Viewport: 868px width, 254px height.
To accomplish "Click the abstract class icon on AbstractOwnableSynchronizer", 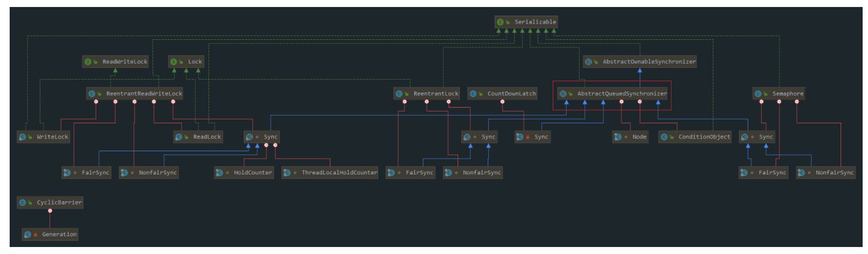I will (589, 62).
